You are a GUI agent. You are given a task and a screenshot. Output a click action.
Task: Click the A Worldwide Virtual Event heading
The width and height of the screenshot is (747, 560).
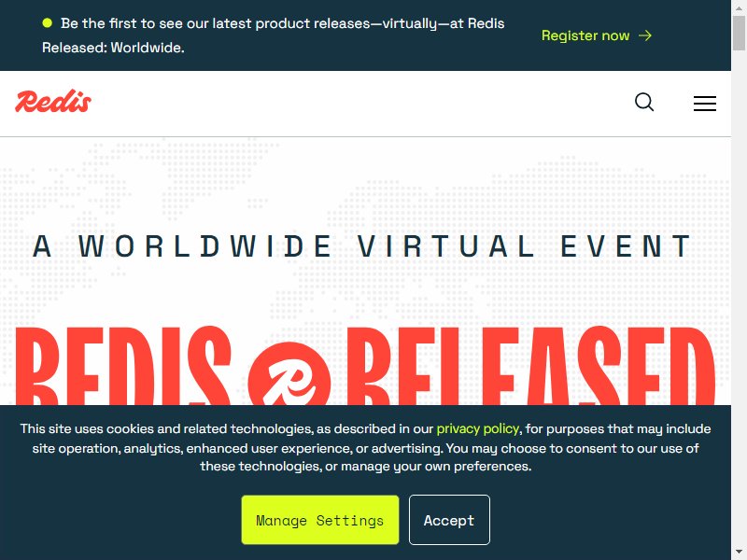pos(362,246)
